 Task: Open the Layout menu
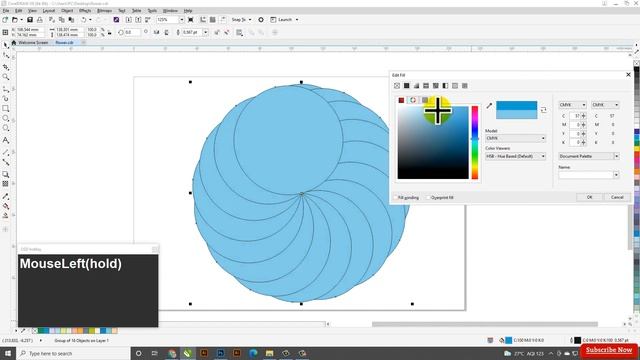point(49,11)
